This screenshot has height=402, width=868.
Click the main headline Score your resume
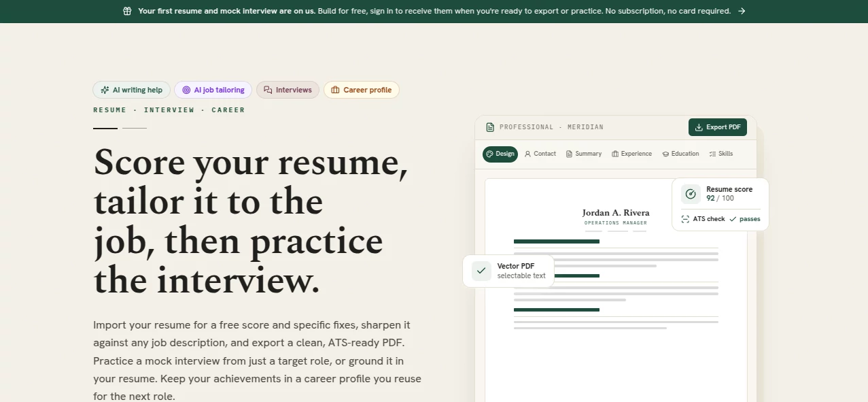pyautogui.click(x=251, y=221)
